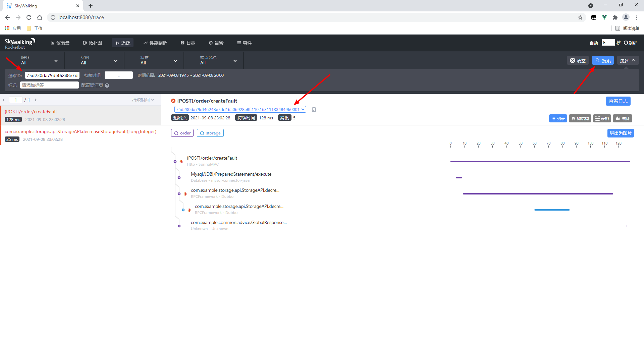Select the first Dubbo StorageAPI.decre... span

pos(235,193)
